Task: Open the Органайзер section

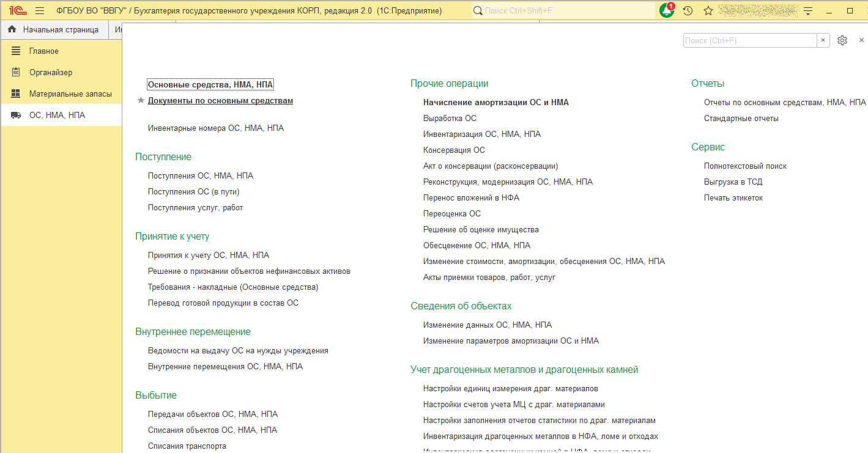Action: [50, 73]
